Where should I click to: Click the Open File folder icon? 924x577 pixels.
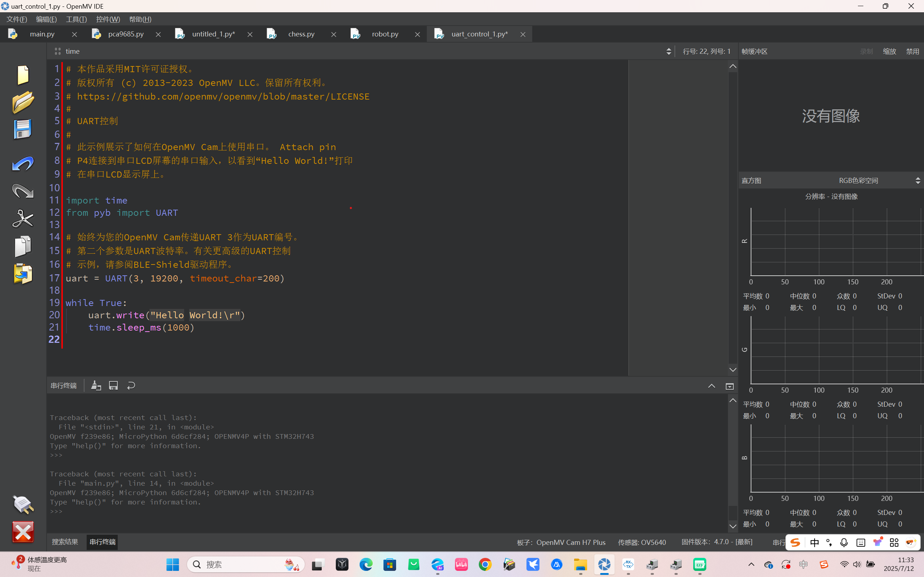pos(23,102)
